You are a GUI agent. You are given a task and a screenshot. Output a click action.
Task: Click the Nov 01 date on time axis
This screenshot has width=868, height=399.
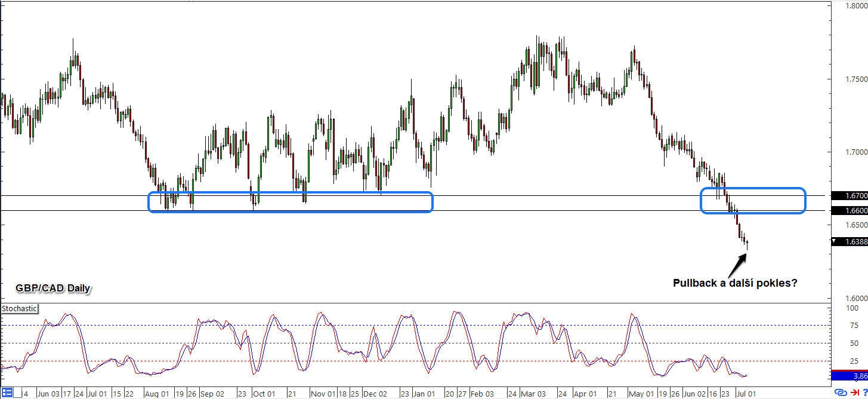pos(322,394)
